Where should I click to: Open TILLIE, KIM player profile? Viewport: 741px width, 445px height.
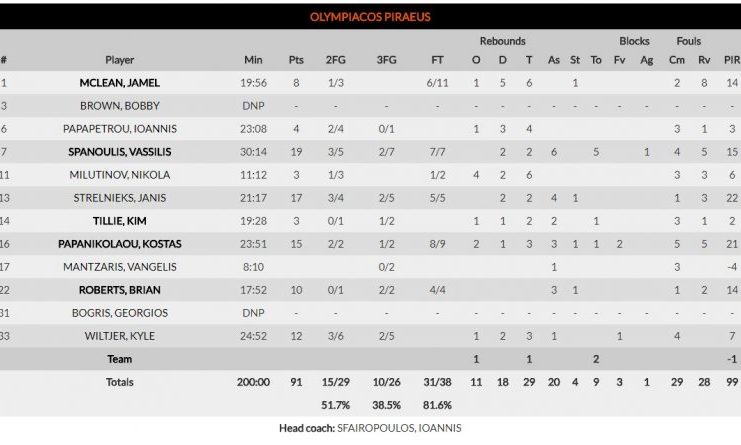[x=119, y=221]
